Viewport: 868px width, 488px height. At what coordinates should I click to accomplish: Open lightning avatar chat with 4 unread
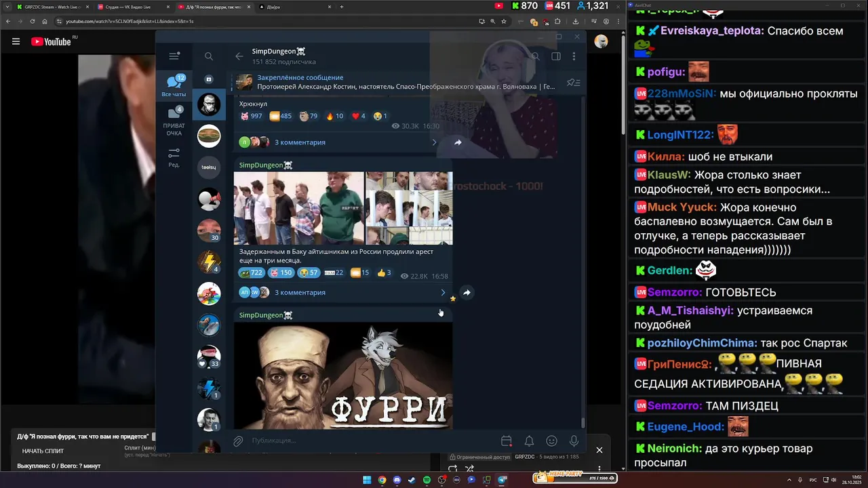pyautogui.click(x=209, y=262)
